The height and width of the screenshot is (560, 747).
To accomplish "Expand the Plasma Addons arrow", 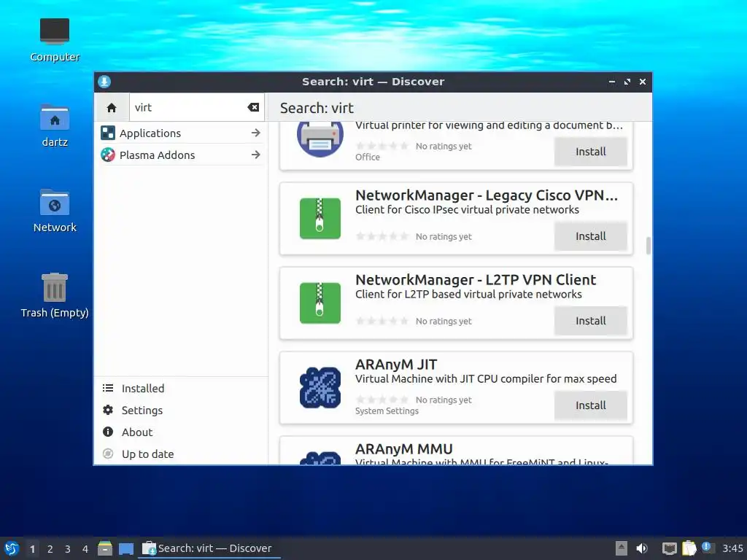I will pos(256,155).
